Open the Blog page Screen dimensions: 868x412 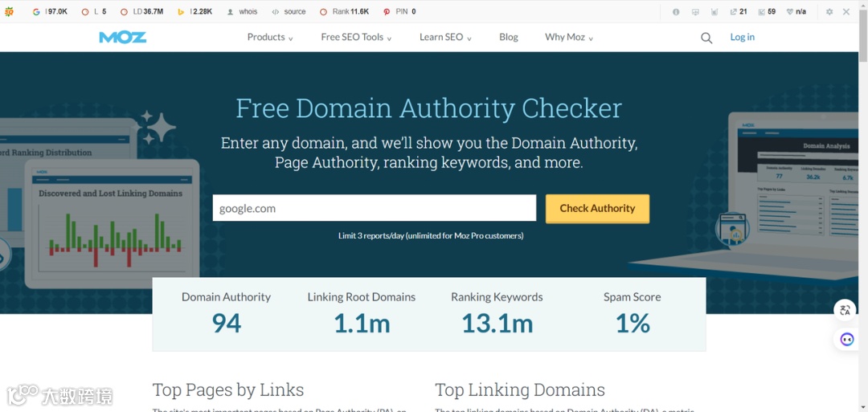[509, 37]
